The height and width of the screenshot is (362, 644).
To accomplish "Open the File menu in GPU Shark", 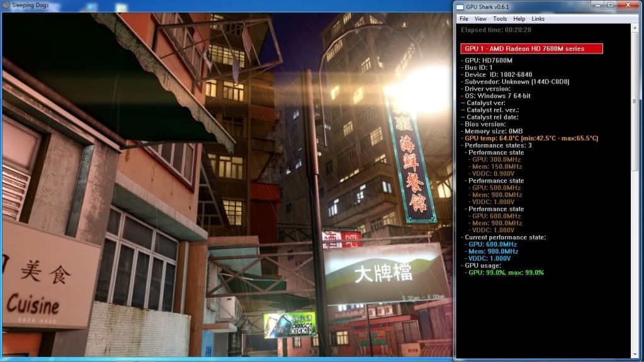I will click(464, 19).
